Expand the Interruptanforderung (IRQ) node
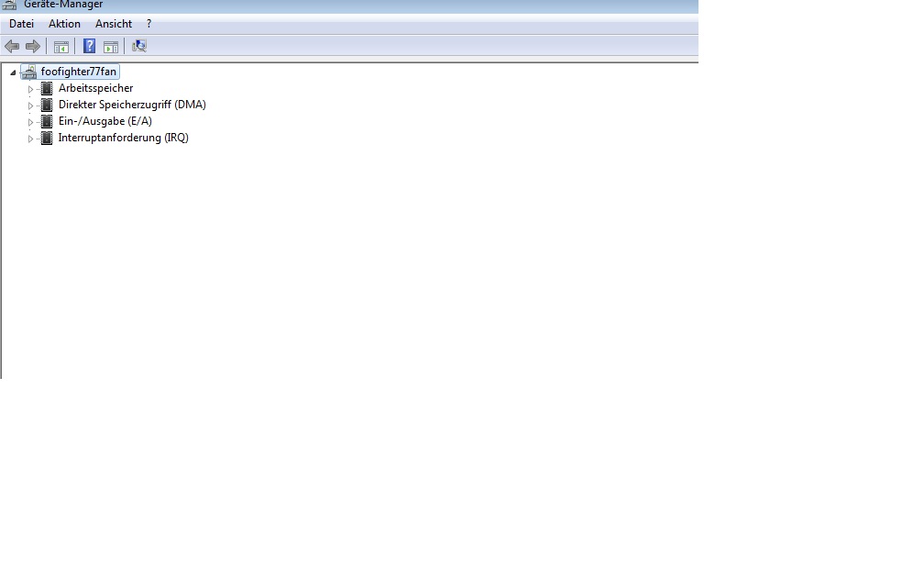 tap(30, 139)
